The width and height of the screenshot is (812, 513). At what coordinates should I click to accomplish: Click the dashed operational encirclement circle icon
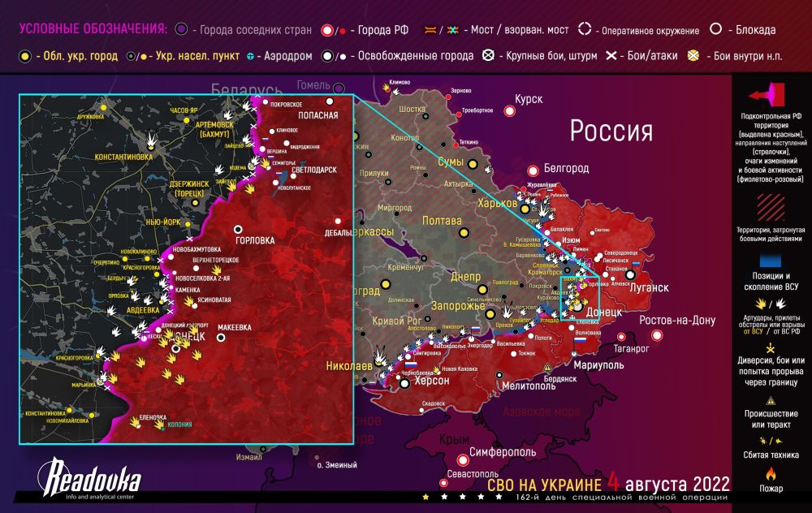584,29
